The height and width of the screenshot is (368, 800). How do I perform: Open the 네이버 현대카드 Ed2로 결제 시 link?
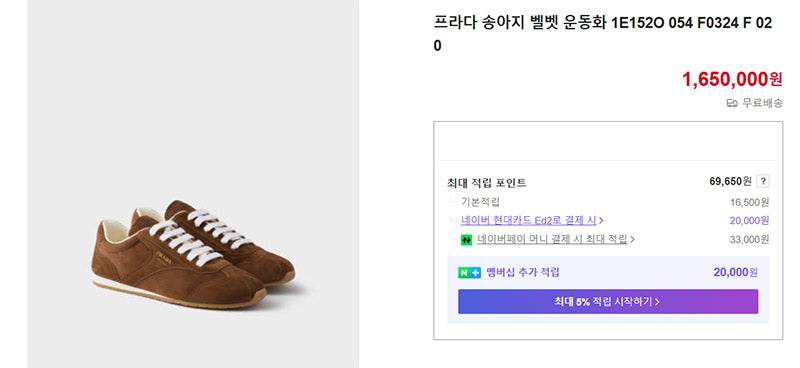point(529,220)
